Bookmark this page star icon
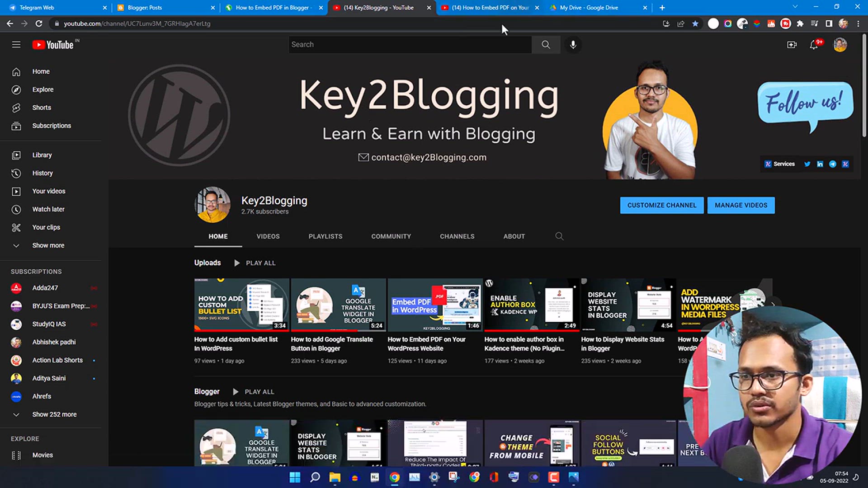The image size is (868, 488). pos(695,23)
